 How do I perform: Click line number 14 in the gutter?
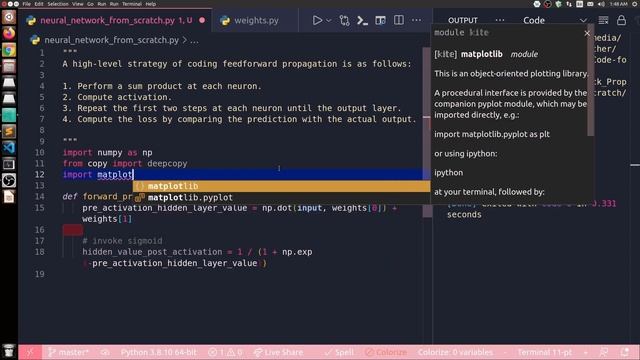pos(40,197)
